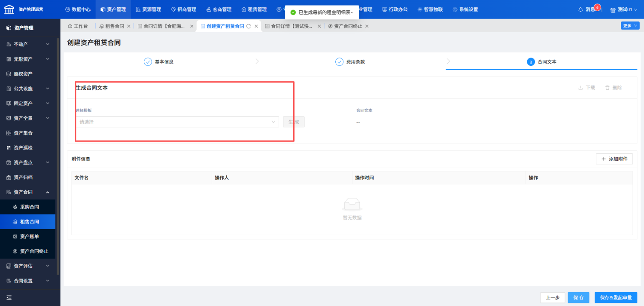Click the 资产管理运营 logo icon
This screenshot has height=306, width=644.
(x=9, y=9)
